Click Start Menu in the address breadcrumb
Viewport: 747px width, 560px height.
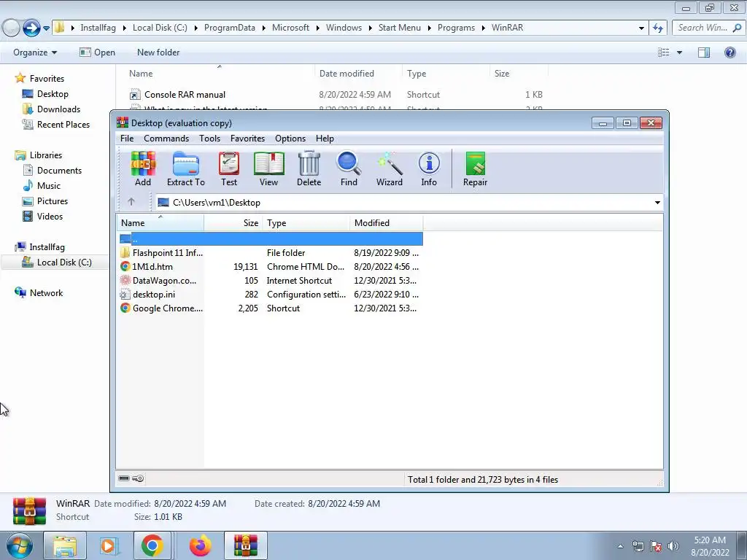pos(400,28)
